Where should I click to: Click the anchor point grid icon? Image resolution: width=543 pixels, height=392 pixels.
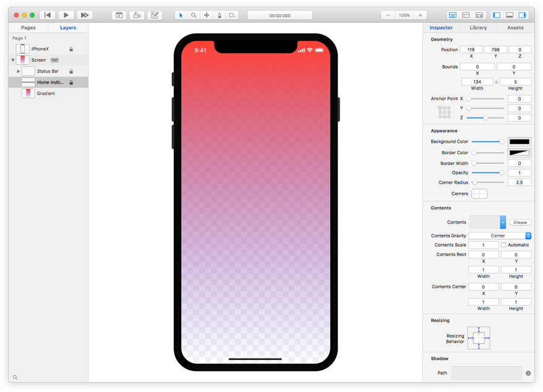point(444,112)
